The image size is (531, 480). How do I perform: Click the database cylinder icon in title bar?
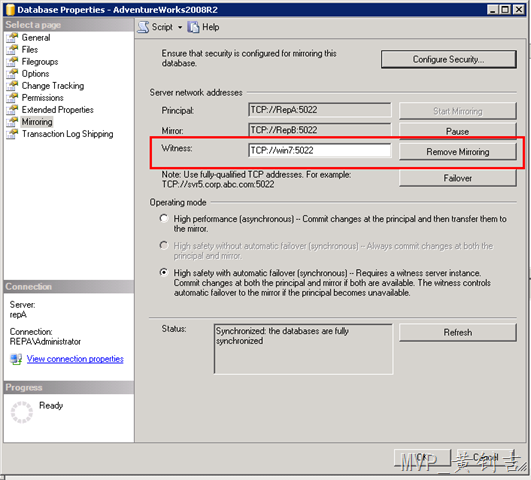point(10,9)
